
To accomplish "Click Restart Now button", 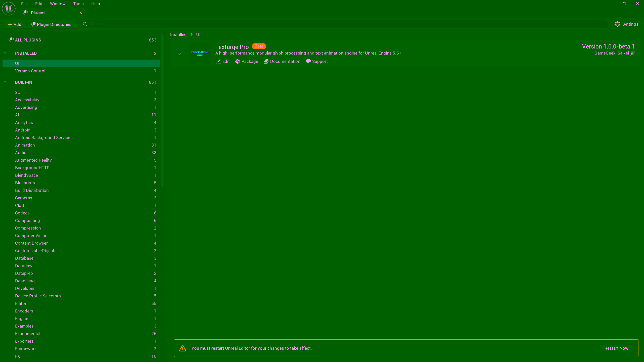I will (x=616, y=348).
